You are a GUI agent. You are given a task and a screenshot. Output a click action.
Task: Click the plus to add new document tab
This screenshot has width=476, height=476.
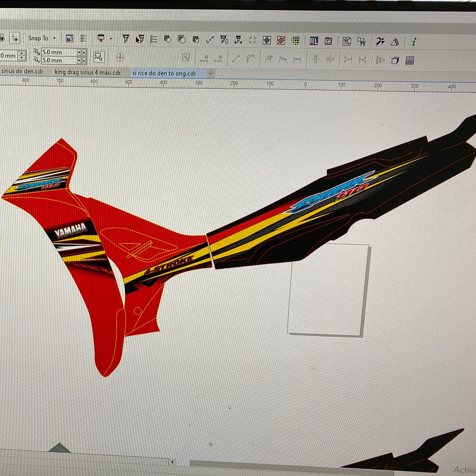pos(211,73)
